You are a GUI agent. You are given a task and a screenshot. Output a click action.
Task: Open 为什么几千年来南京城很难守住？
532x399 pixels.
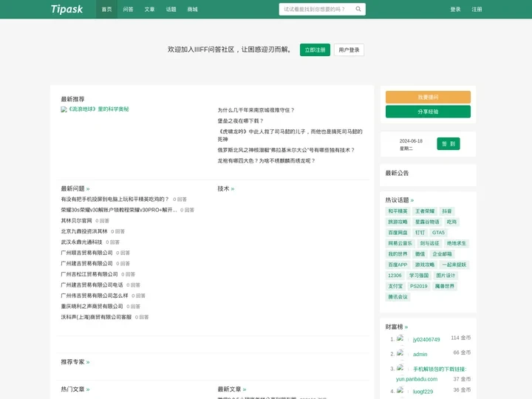pos(256,110)
